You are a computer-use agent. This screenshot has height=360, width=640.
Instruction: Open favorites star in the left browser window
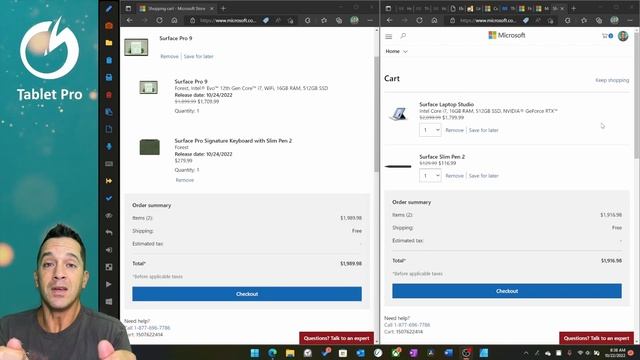(324, 20)
